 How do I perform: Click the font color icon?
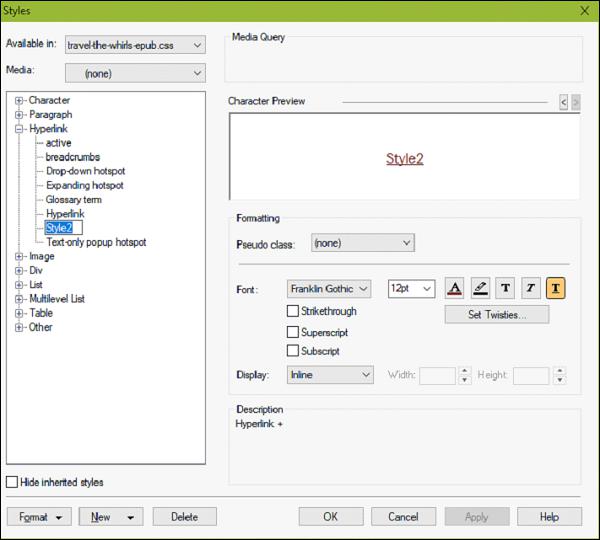(455, 288)
